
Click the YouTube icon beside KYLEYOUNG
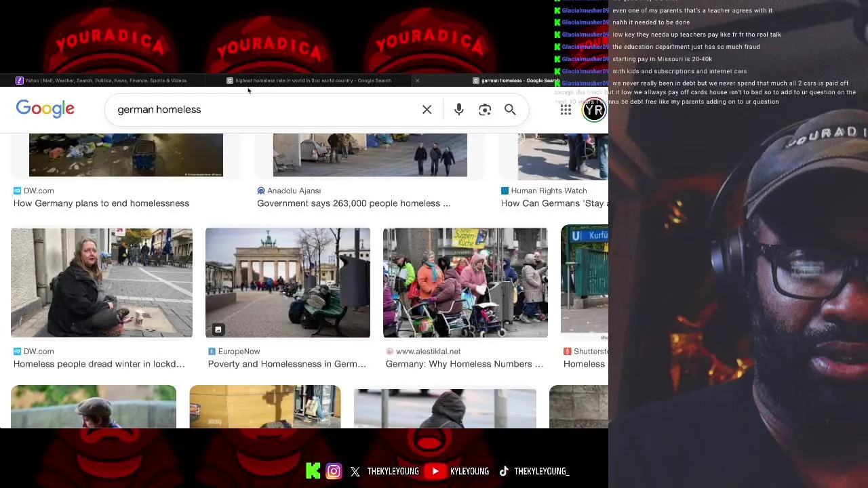436,471
